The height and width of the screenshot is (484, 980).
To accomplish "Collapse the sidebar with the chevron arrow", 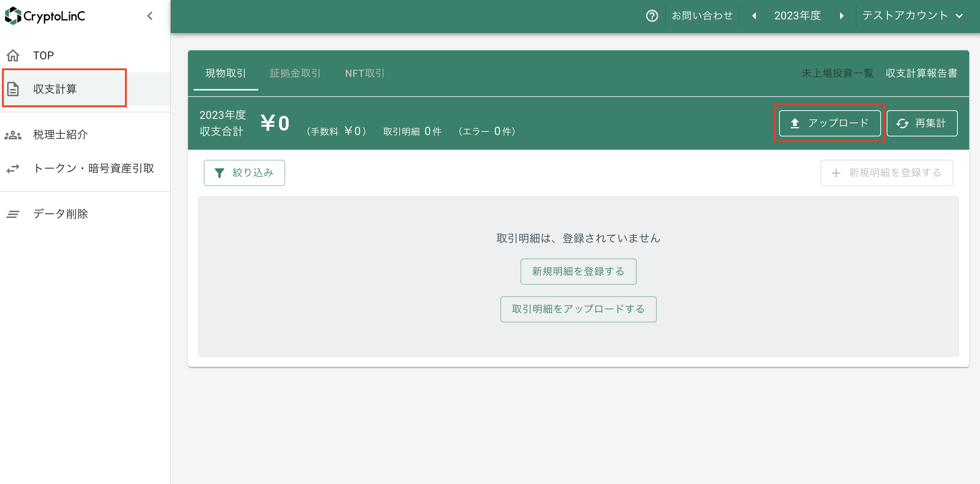I will coord(150,15).
